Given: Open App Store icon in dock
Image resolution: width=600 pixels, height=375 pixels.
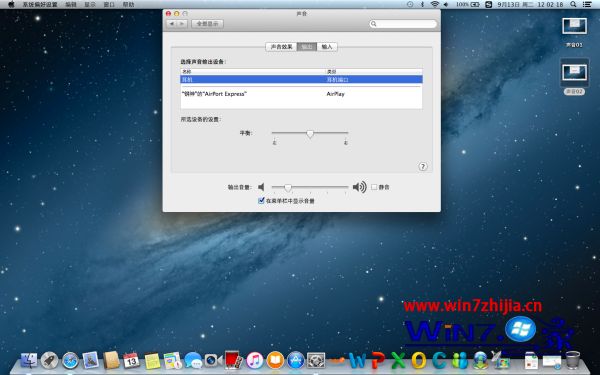Looking at the screenshot, I should pos(295,360).
